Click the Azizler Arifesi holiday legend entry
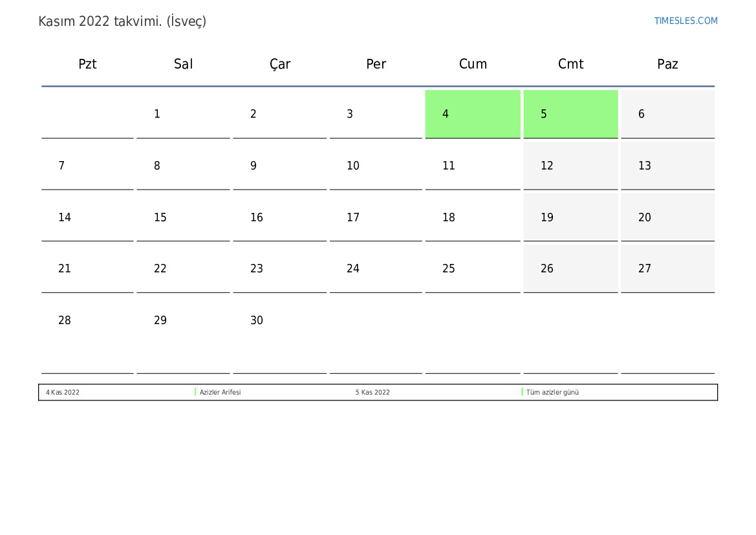The width and height of the screenshot is (756, 535). [220, 392]
